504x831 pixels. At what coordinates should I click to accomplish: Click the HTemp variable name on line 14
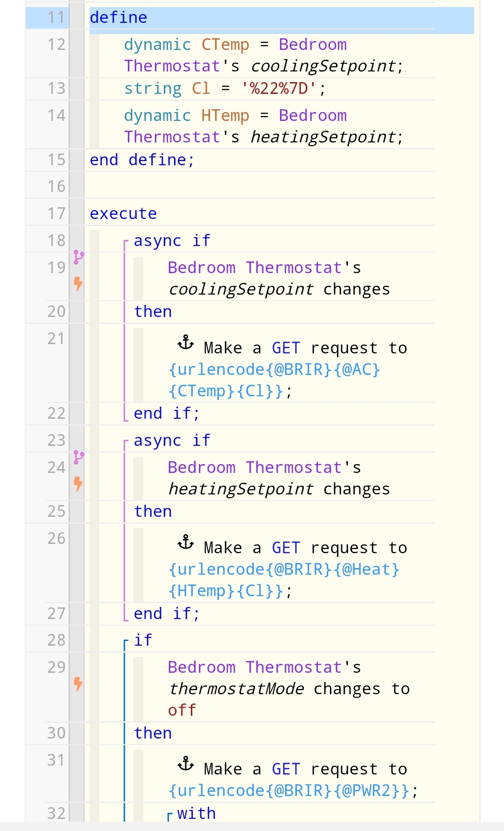(x=225, y=116)
